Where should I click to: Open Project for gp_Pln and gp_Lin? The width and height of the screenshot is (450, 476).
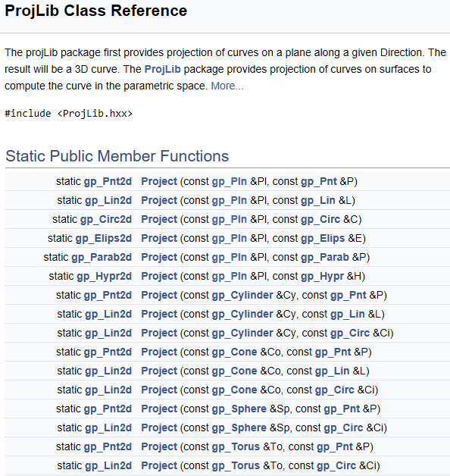[x=159, y=201]
